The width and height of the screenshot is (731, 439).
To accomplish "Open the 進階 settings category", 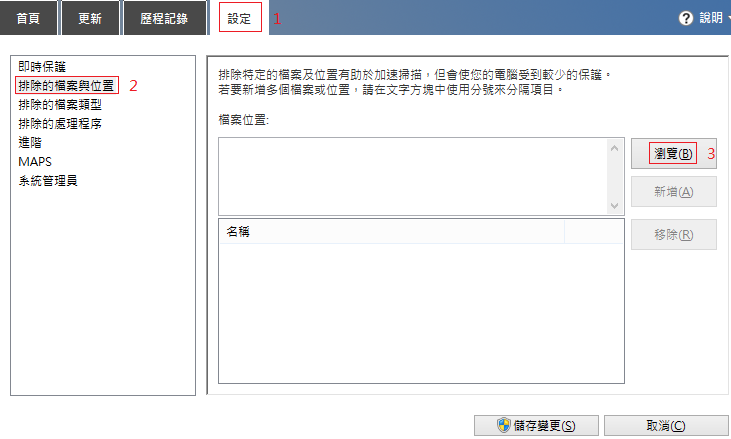I will tap(30, 143).
